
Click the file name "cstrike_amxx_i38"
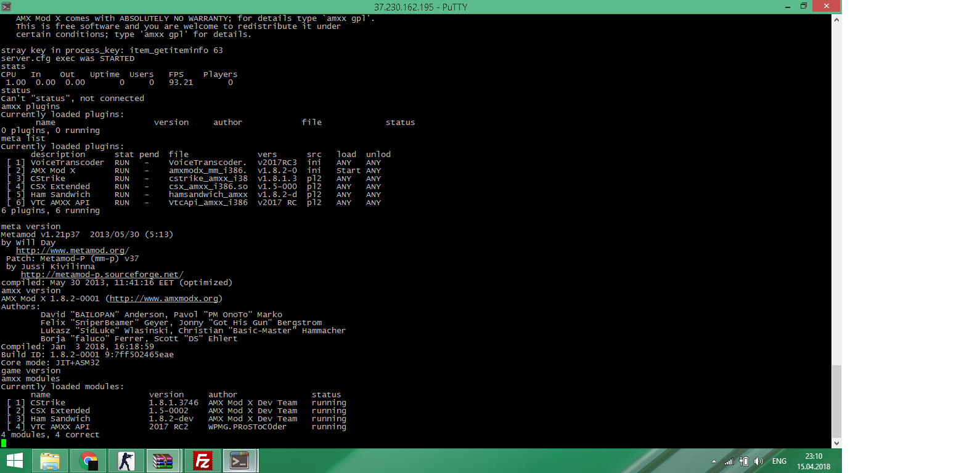[x=208, y=179]
